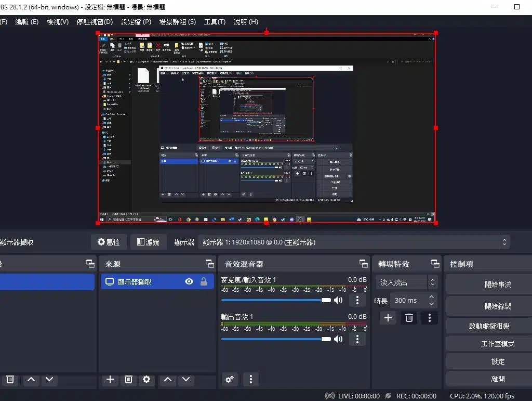Image resolution: width=532 pixels, height=401 pixels.
Task: Remove selected source with trash icon
Action: coord(128,380)
